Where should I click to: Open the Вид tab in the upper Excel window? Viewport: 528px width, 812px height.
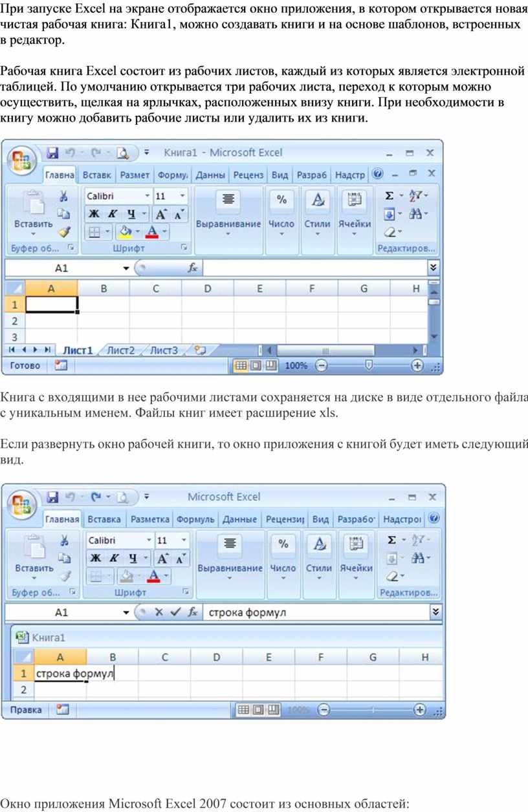click(x=280, y=175)
